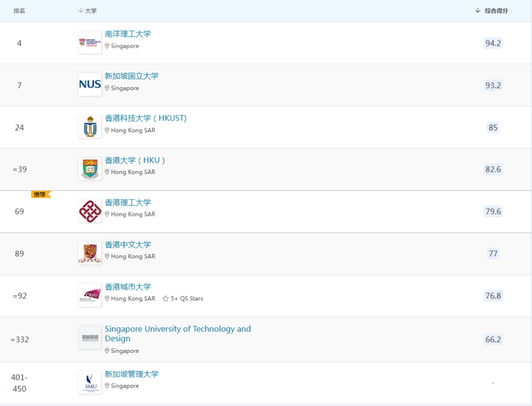This screenshot has width=532, height=406.
Task: Open the CityU logo thumbnail
Action: tap(90, 295)
